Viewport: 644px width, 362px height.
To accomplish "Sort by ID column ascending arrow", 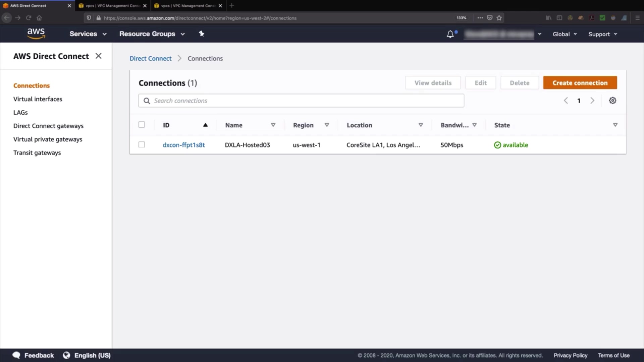I will click(x=205, y=125).
